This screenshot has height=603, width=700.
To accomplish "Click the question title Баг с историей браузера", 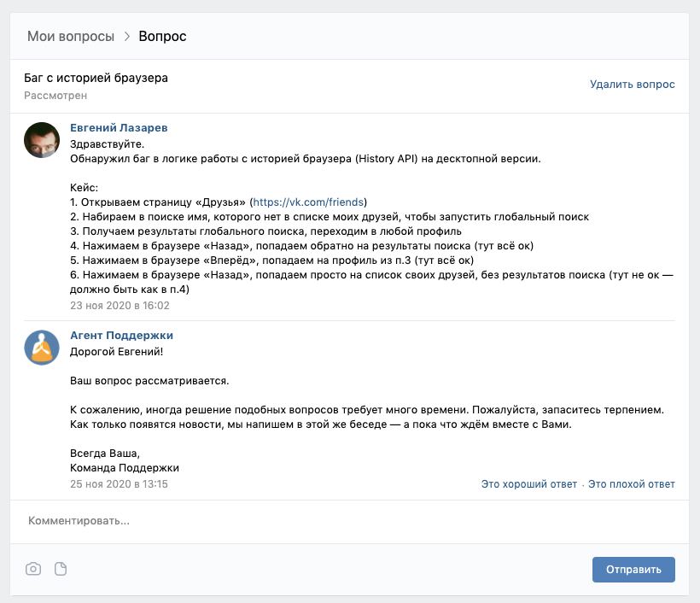I will pyautogui.click(x=96, y=78).
